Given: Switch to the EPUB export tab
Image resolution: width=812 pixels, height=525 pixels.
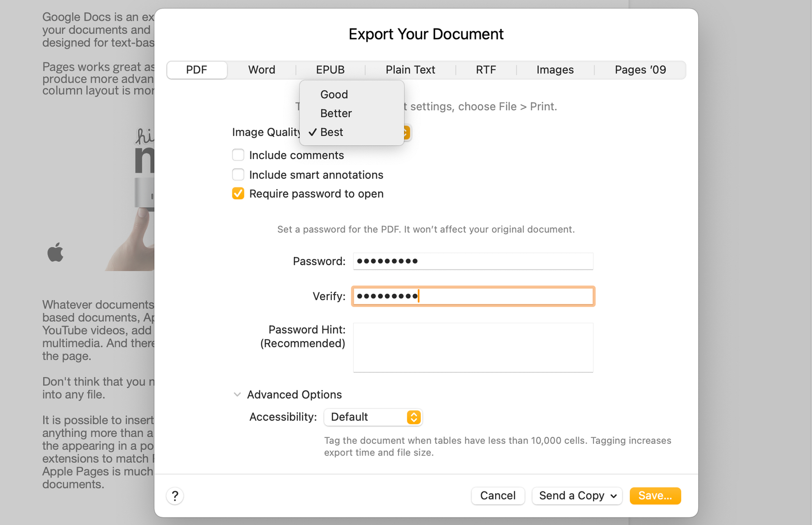Looking at the screenshot, I should pyautogui.click(x=330, y=70).
